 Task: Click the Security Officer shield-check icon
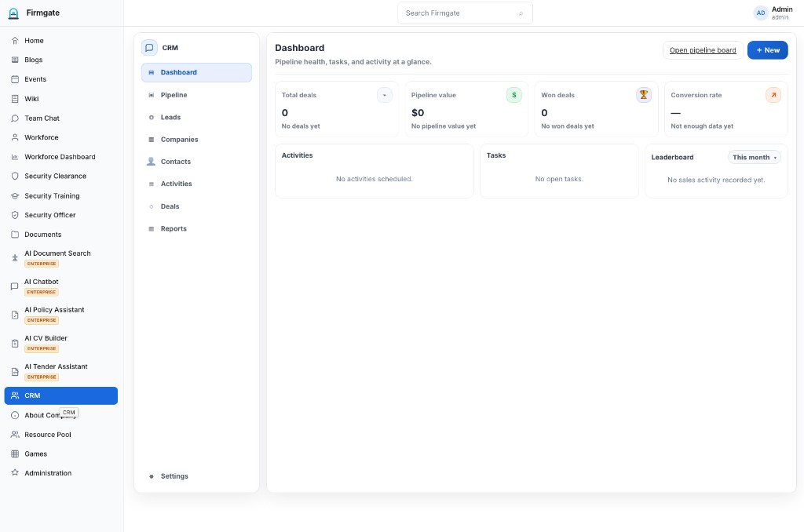pos(15,215)
